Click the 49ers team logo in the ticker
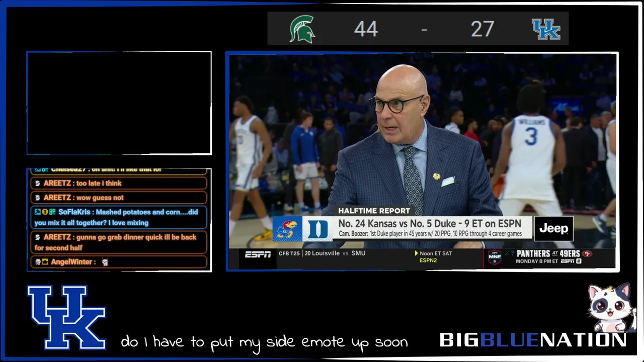Viewport: 644px width, 362px height. point(587,254)
